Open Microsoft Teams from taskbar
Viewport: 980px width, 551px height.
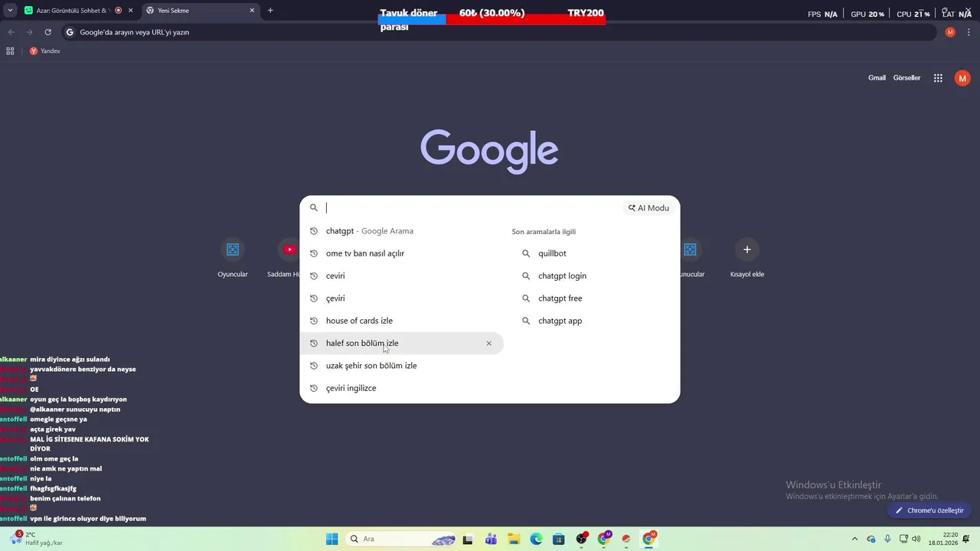point(491,539)
